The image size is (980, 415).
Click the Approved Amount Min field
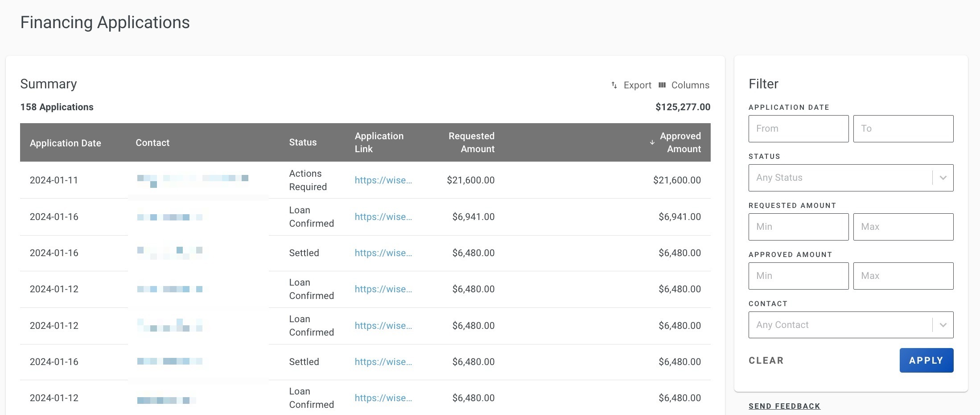click(x=799, y=276)
